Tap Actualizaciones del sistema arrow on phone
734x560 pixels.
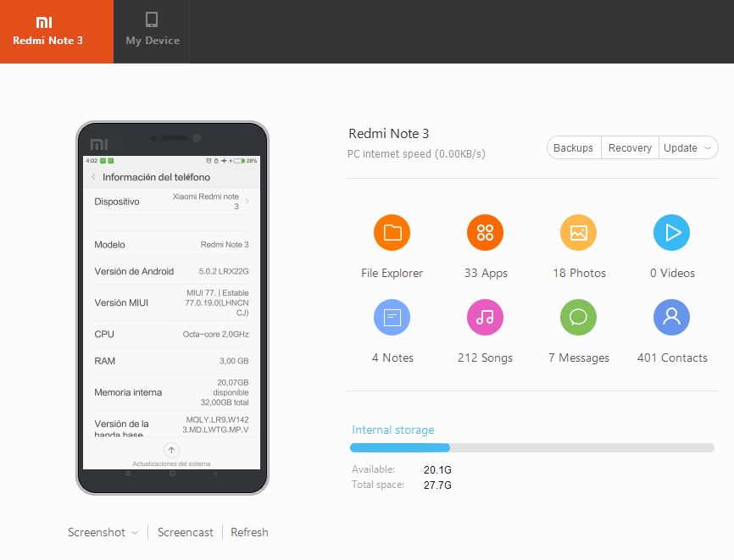[x=171, y=450]
